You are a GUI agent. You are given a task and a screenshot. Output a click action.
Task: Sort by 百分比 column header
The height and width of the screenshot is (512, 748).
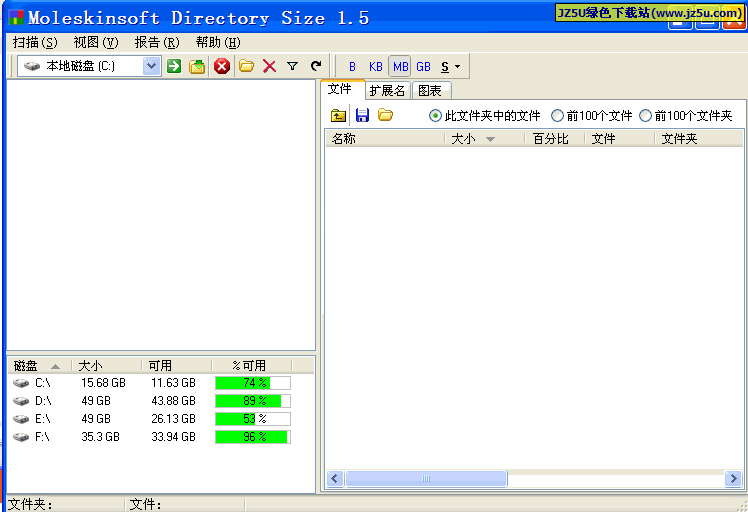pyautogui.click(x=555, y=139)
